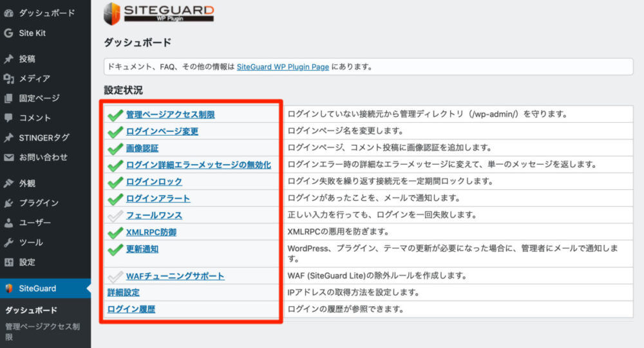
Task: Click green checkmark beside ログインロック
Action: coord(115,182)
